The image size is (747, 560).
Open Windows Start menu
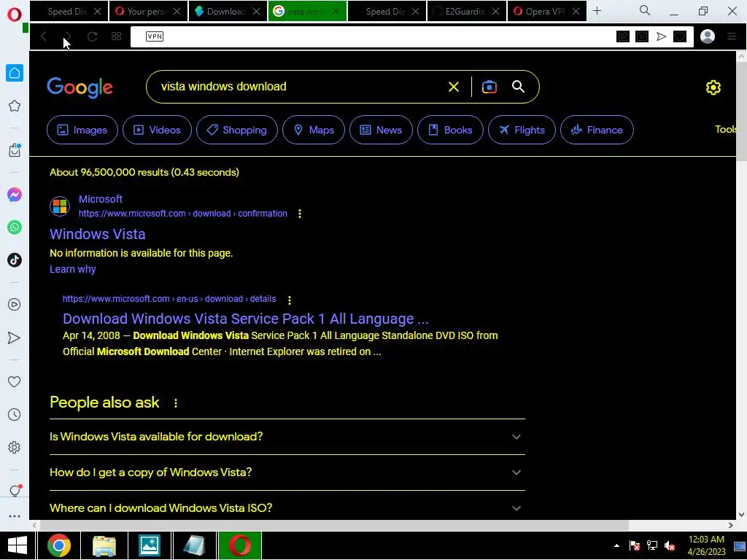[x=18, y=545]
